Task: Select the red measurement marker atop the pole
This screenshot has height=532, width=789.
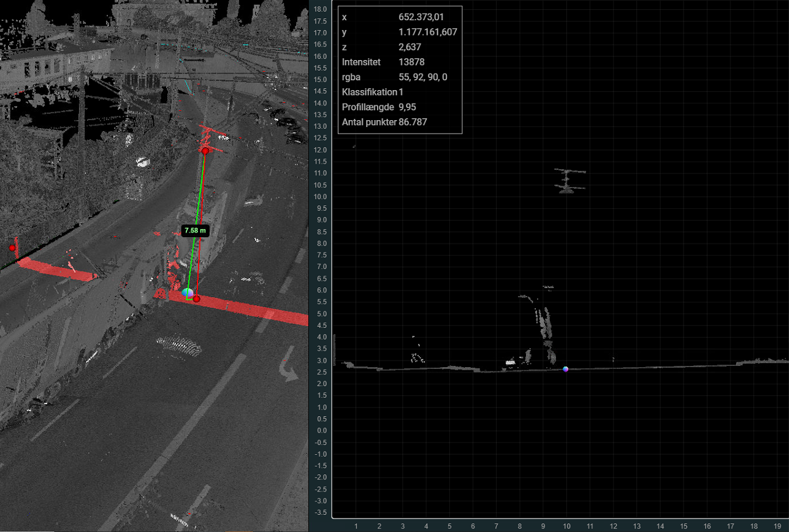Action: pos(205,150)
